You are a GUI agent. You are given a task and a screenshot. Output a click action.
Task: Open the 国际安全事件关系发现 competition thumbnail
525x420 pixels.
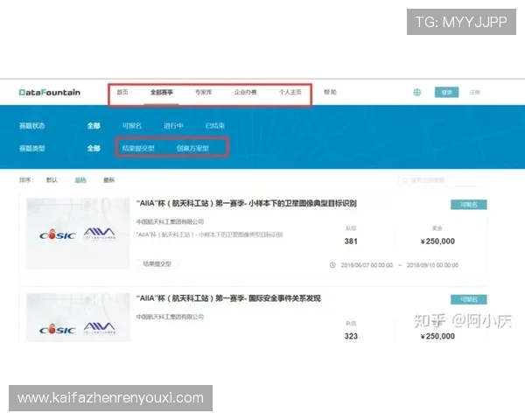(x=78, y=317)
